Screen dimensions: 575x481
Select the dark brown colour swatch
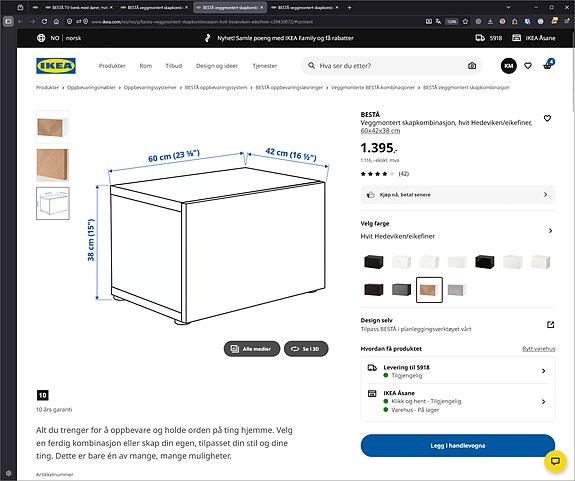(374, 290)
